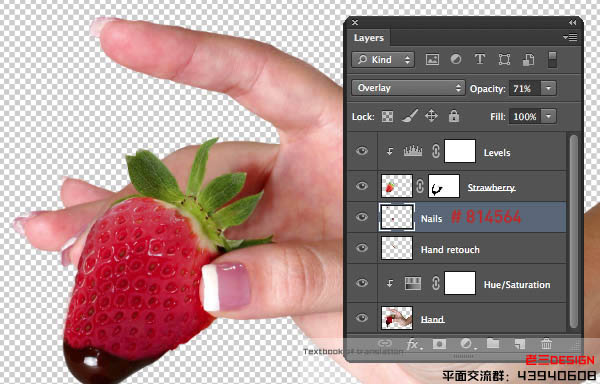The width and height of the screenshot is (600, 384).
Task: Filter layers by shape layer icon
Action: point(504,60)
